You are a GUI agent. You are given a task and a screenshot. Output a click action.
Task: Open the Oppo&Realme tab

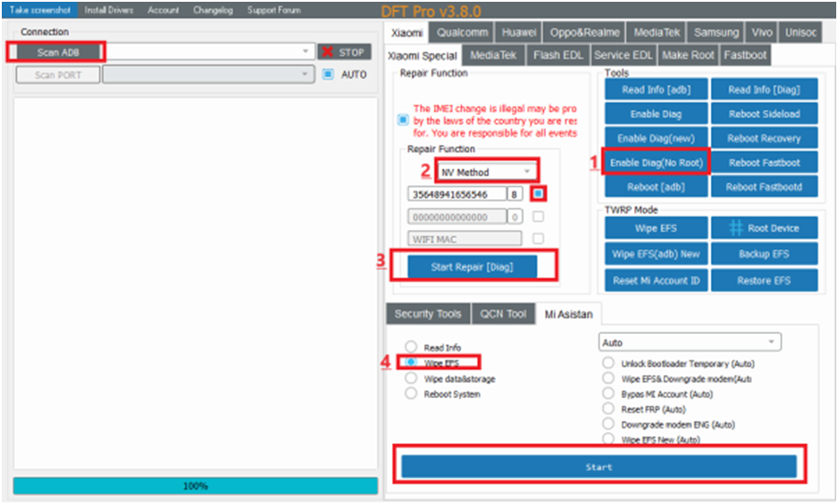click(585, 33)
